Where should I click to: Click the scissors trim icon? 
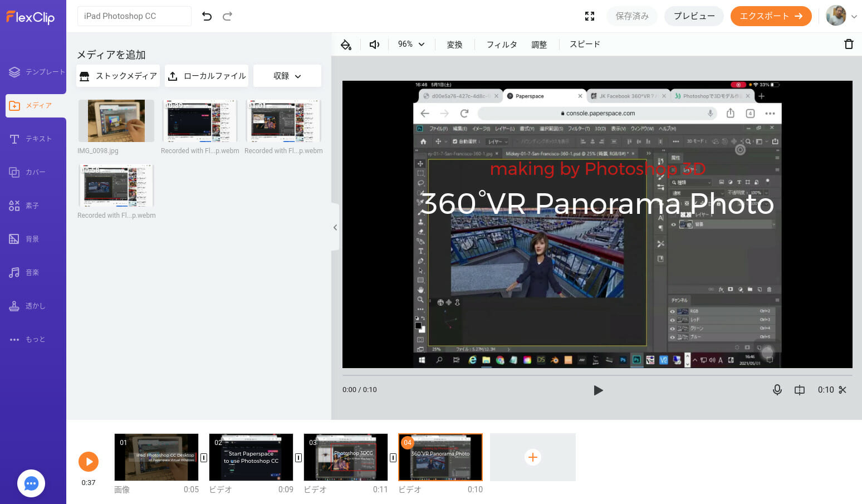tap(843, 390)
